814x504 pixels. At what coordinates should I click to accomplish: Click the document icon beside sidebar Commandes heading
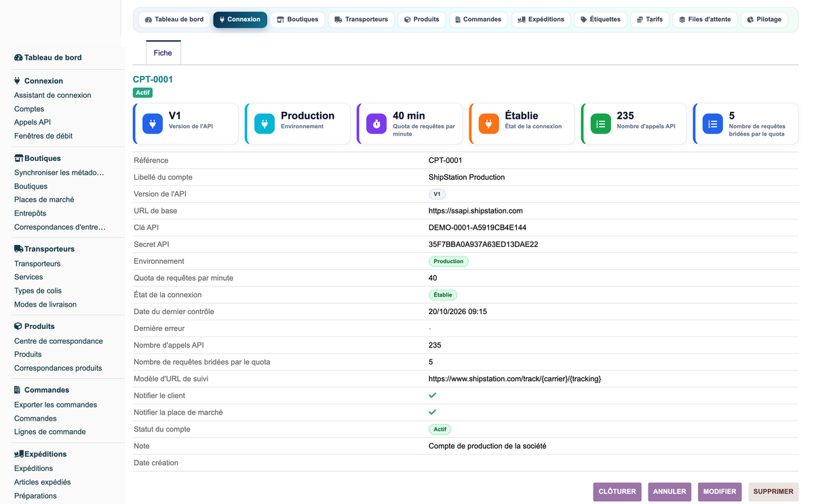[x=18, y=390]
